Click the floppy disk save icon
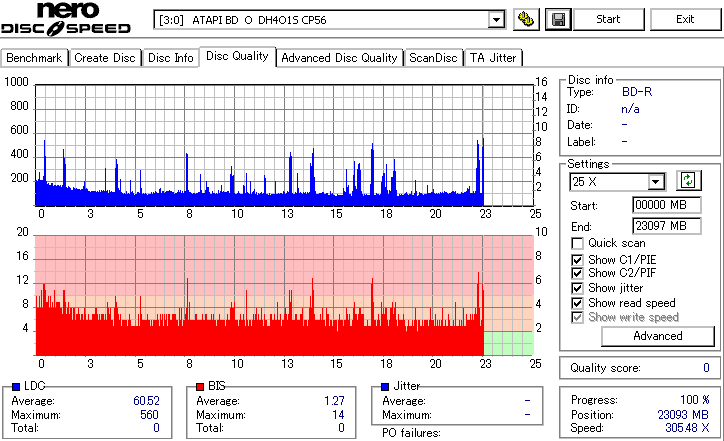 click(x=558, y=19)
